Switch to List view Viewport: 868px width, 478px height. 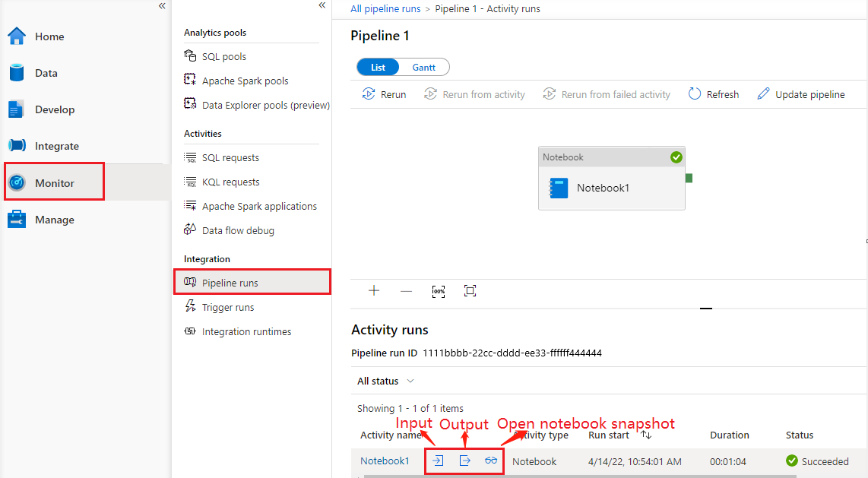click(x=378, y=67)
